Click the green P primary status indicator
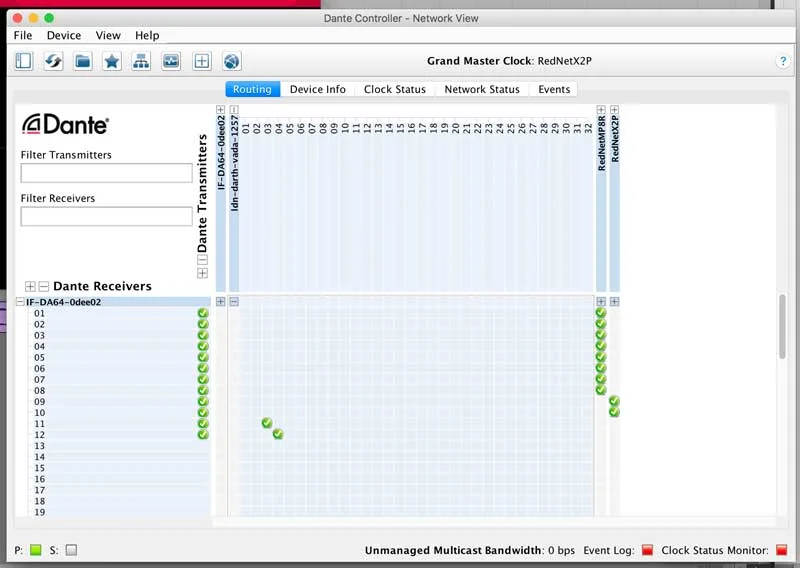Screen dimensions: 800x568 (36, 550)
